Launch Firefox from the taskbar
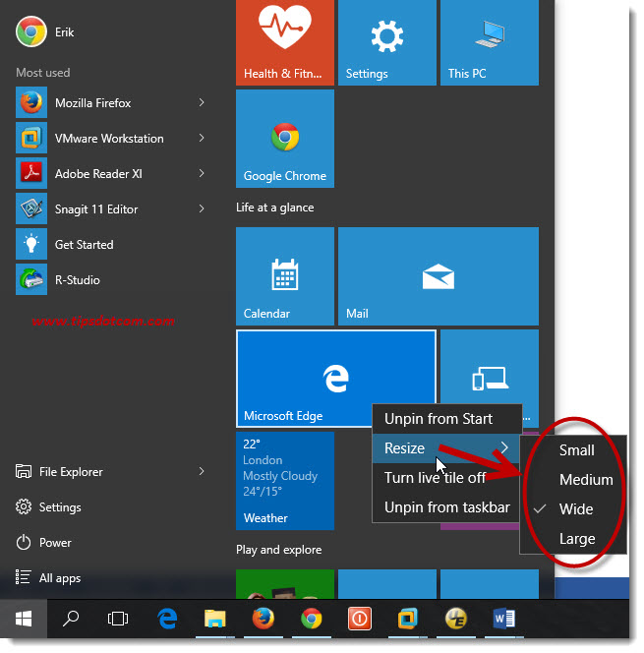Screen dimensions: 644x653 pyautogui.click(x=263, y=620)
